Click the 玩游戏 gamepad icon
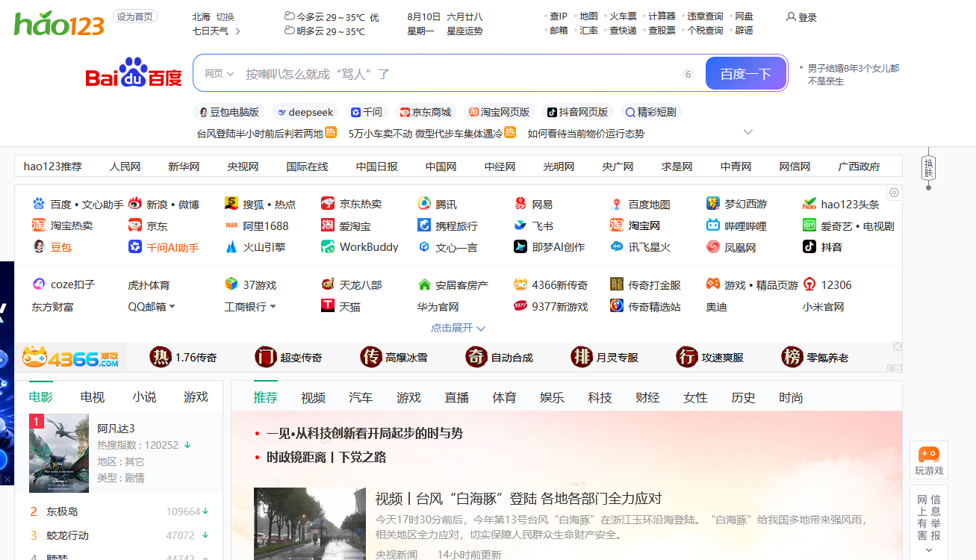This screenshot has height=560, width=976. pyautogui.click(x=929, y=454)
